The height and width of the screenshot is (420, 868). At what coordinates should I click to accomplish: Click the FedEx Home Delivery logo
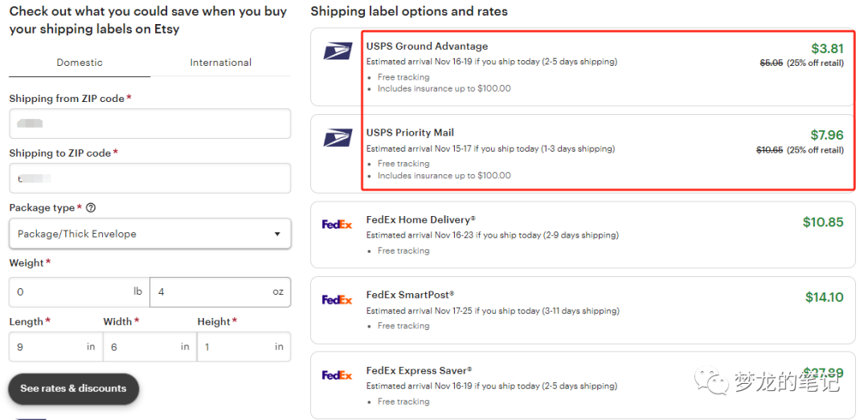point(337,225)
